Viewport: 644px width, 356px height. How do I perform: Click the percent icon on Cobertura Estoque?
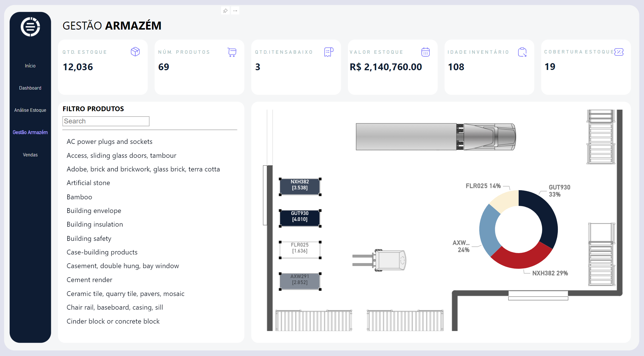click(619, 52)
